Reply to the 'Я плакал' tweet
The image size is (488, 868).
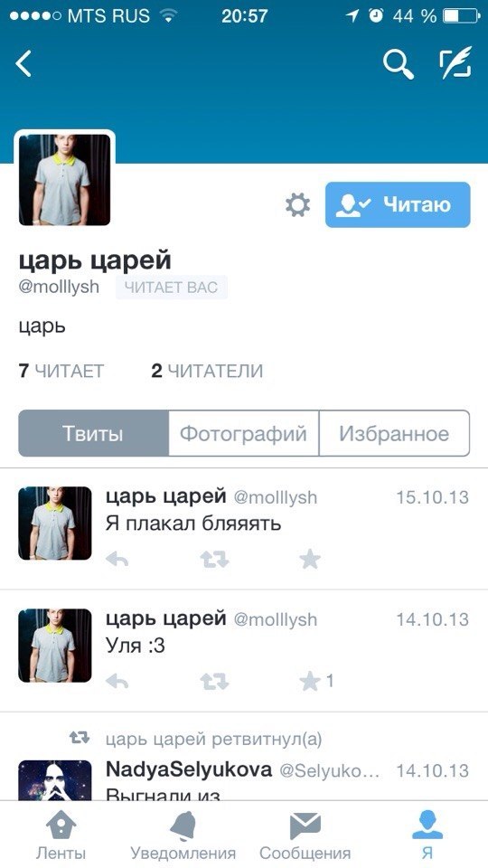click(x=117, y=560)
